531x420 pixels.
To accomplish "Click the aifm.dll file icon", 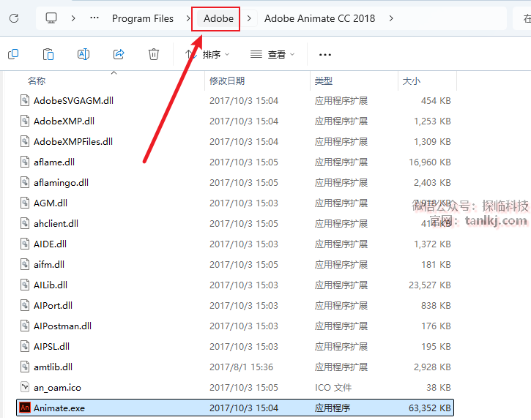I will (25, 264).
